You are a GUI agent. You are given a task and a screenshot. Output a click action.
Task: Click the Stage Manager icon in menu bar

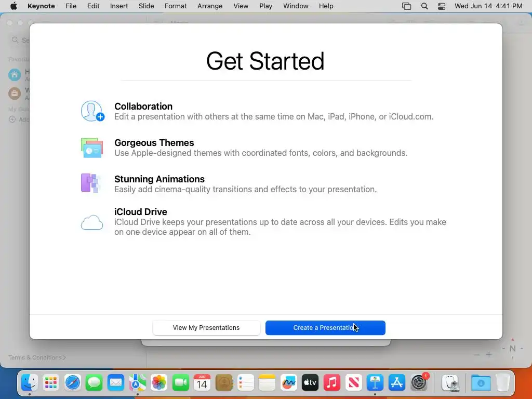406,6
